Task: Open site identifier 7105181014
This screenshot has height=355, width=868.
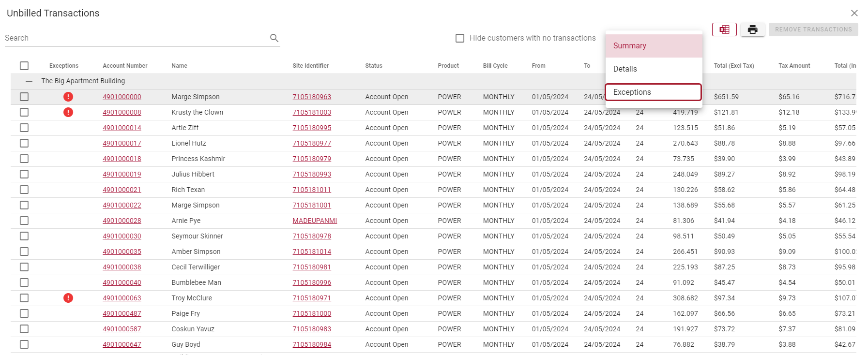Action: (312, 251)
